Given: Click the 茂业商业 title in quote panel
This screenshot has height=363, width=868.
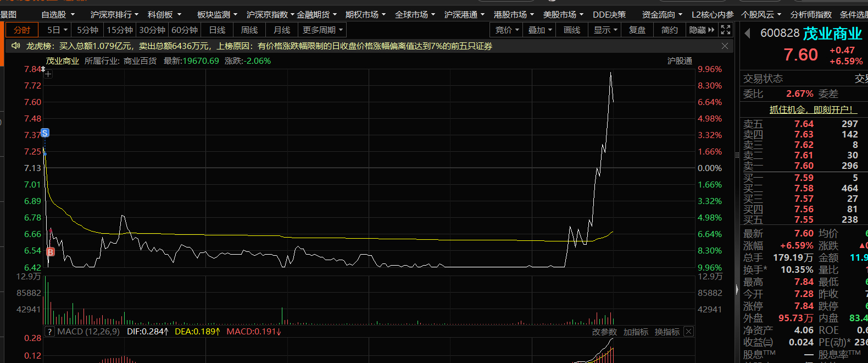Looking at the screenshot, I should [832, 34].
